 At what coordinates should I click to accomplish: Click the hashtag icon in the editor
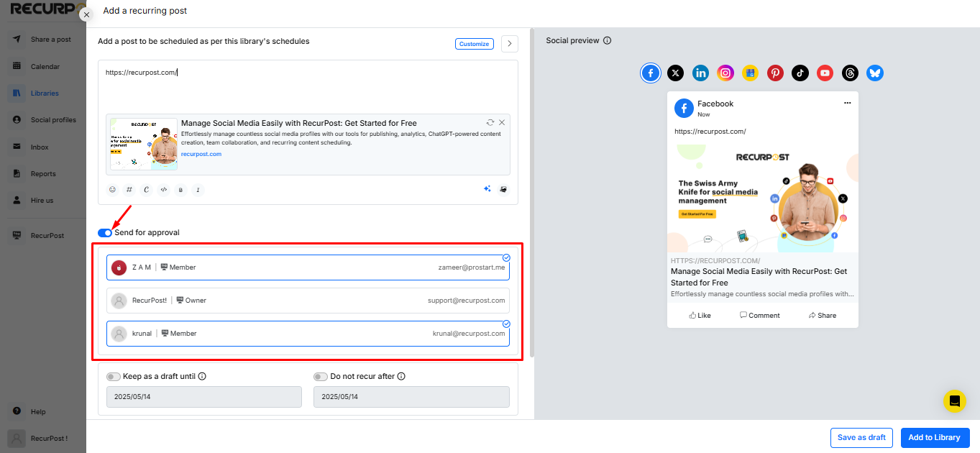point(129,190)
